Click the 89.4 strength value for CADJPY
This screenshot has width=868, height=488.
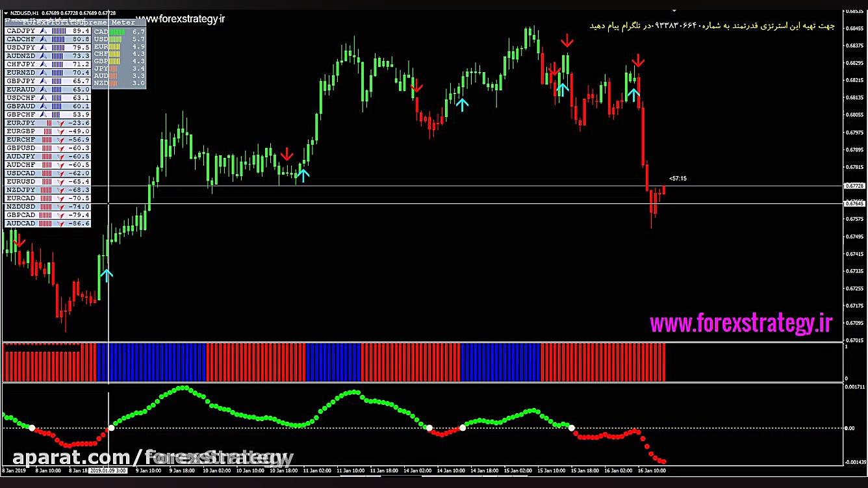tap(81, 31)
